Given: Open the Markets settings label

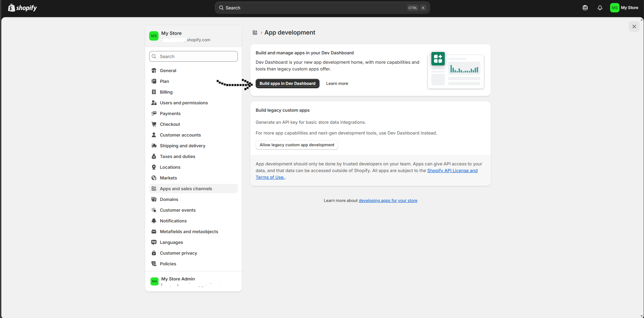Looking at the screenshot, I should pos(168,178).
